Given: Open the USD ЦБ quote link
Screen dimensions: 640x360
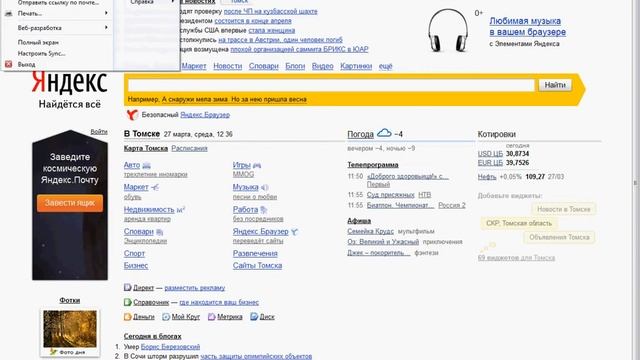Looking at the screenshot, I should pos(490,153).
